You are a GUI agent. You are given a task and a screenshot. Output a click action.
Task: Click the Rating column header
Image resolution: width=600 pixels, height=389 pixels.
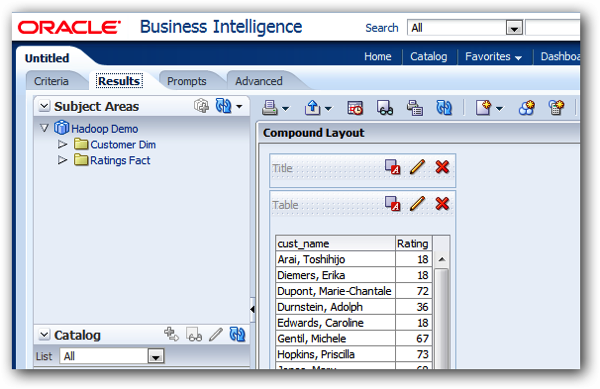[x=413, y=243]
